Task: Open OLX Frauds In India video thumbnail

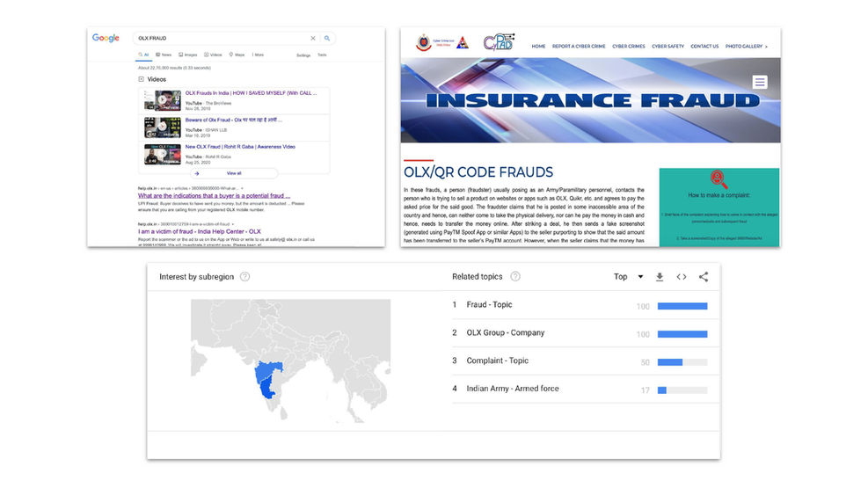Action: pyautogui.click(x=162, y=101)
